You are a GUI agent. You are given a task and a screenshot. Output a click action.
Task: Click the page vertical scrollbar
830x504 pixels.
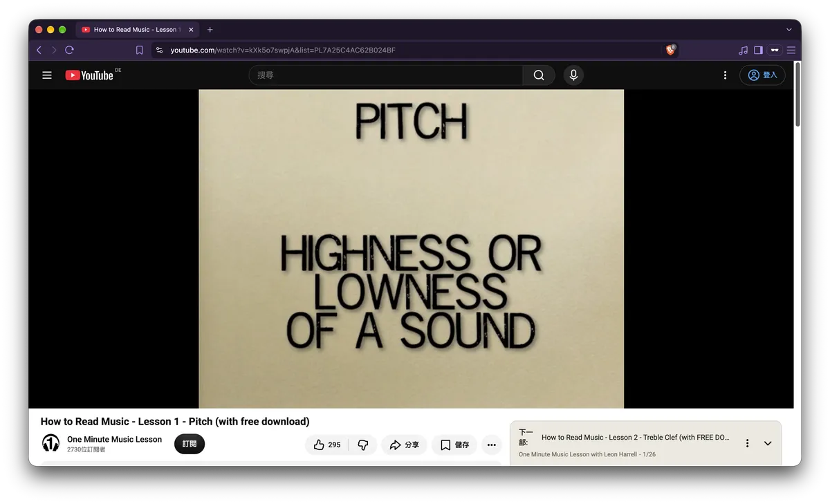[797, 94]
